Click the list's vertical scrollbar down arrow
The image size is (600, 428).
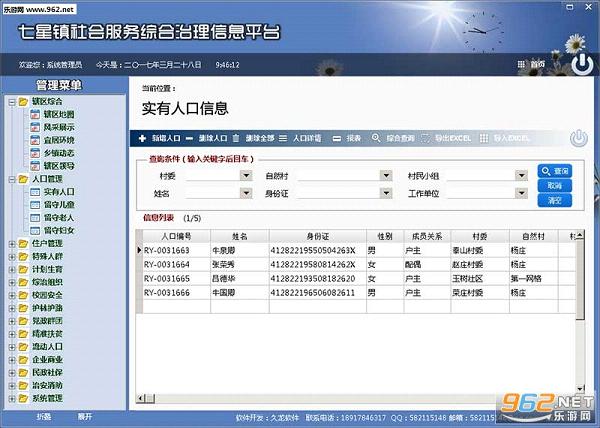[x=580, y=389]
